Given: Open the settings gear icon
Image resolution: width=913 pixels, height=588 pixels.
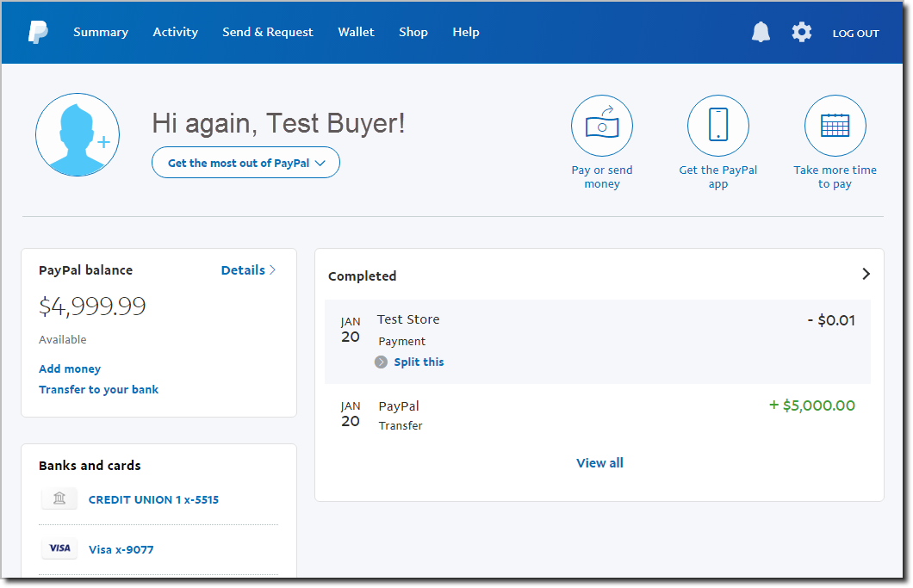Looking at the screenshot, I should (802, 33).
